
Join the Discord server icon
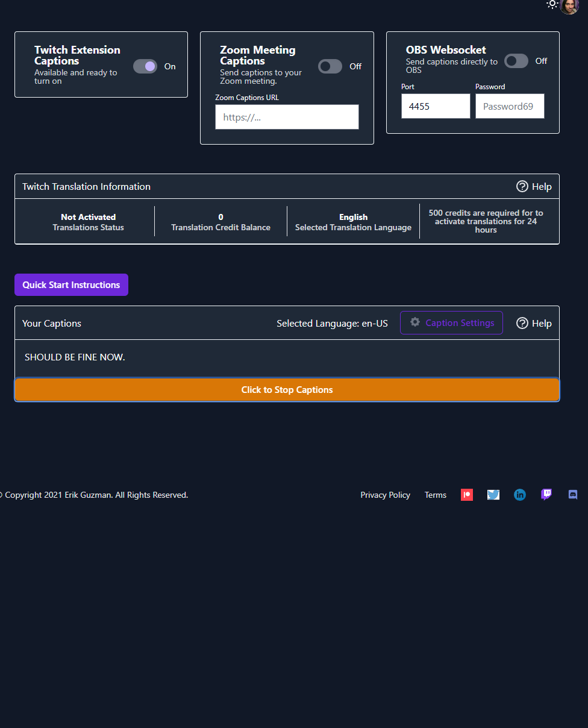tap(573, 495)
